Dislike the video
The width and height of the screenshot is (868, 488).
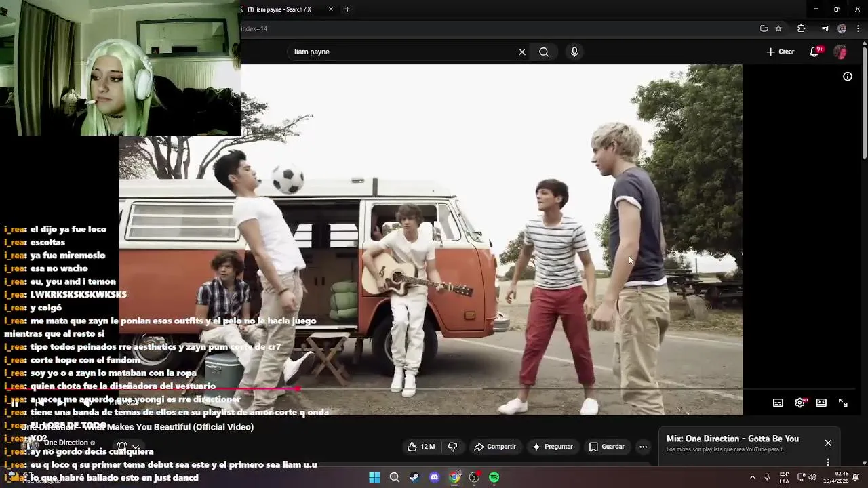[x=452, y=447]
